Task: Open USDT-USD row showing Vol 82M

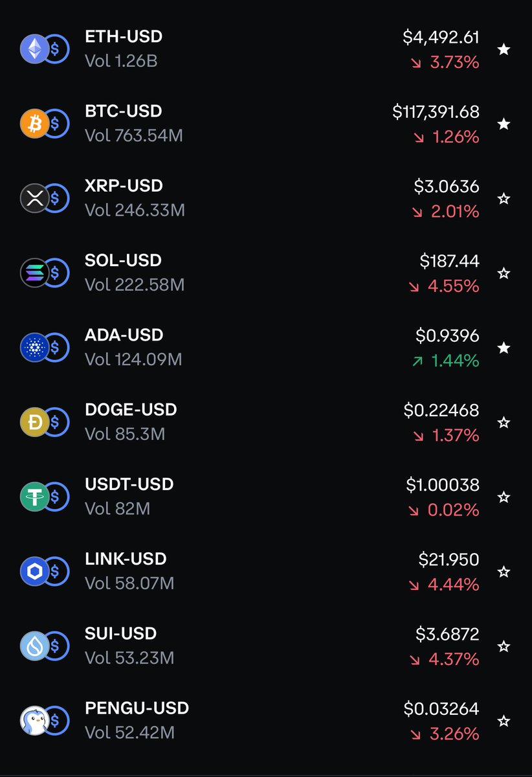Action: 266,497
